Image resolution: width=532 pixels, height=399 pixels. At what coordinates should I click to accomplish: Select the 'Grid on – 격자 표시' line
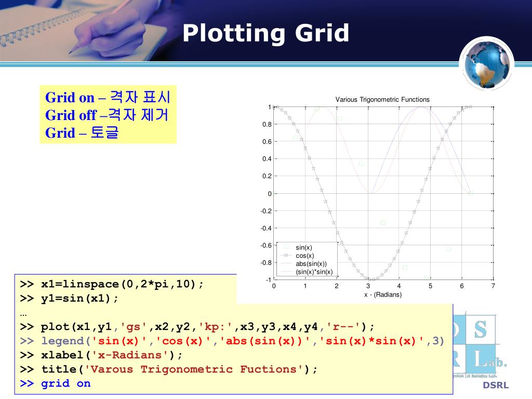pyautogui.click(x=108, y=97)
